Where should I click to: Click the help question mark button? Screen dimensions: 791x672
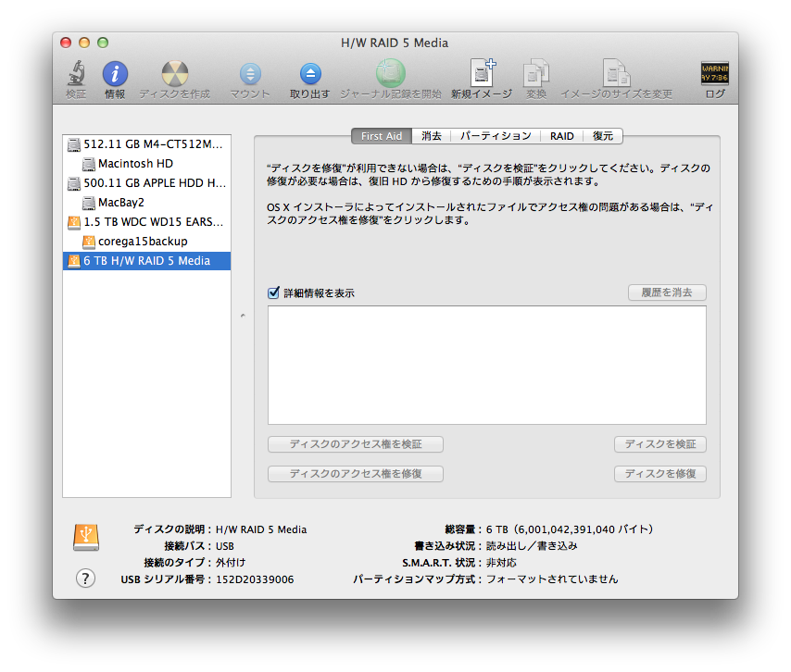(85, 579)
